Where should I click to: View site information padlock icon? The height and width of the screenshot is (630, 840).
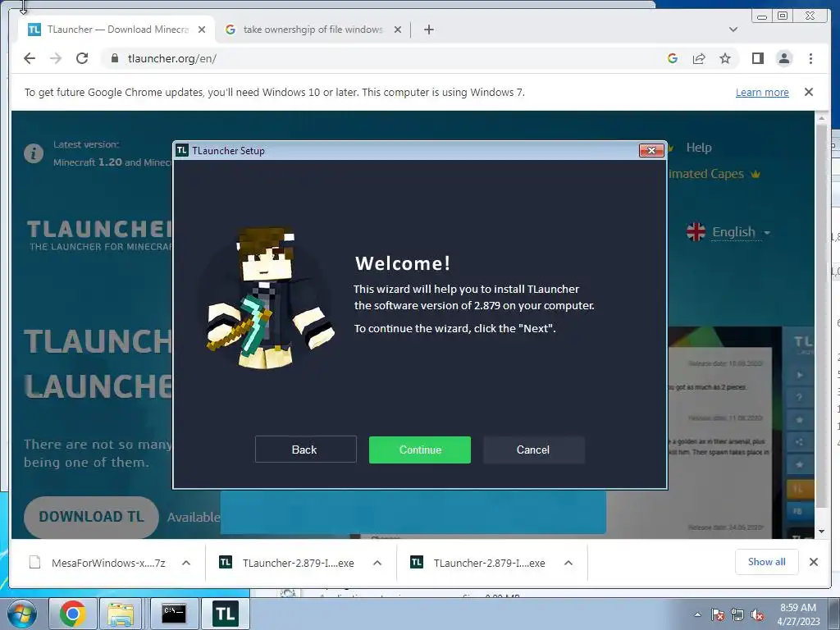tap(114, 58)
